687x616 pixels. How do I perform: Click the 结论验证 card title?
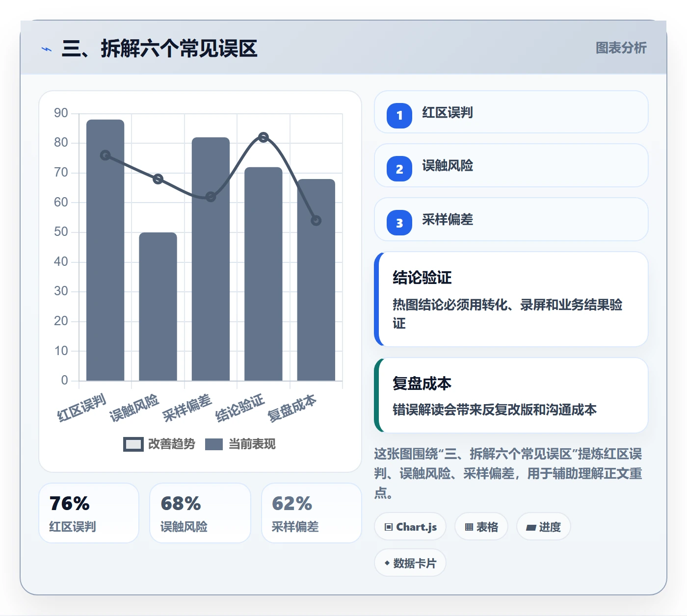[422, 278]
